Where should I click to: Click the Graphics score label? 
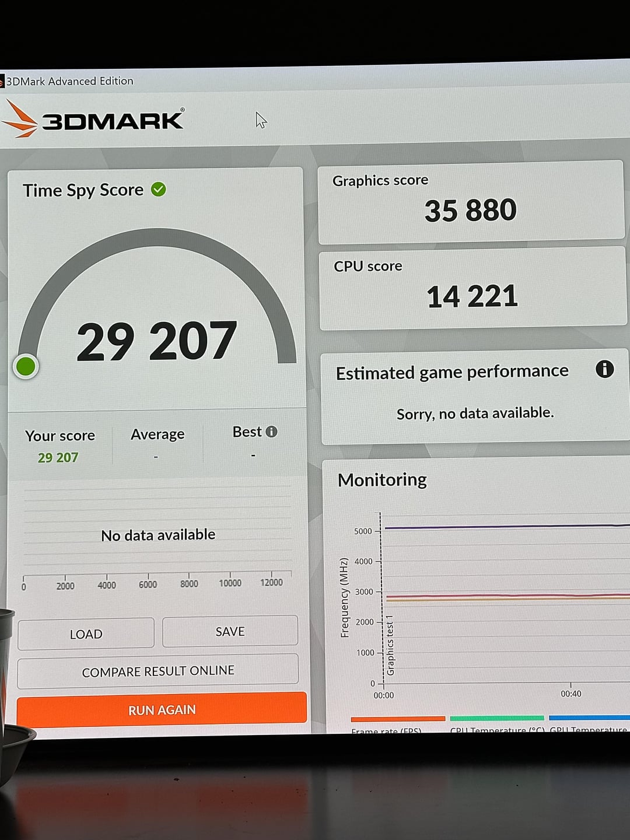coord(380,180)
